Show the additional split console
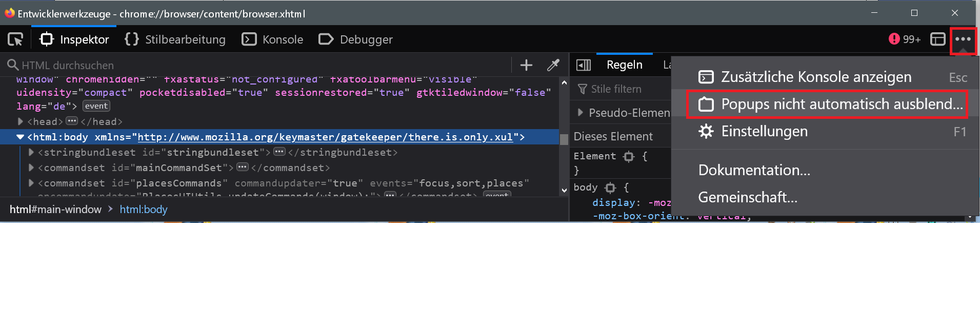 (816, 77)
